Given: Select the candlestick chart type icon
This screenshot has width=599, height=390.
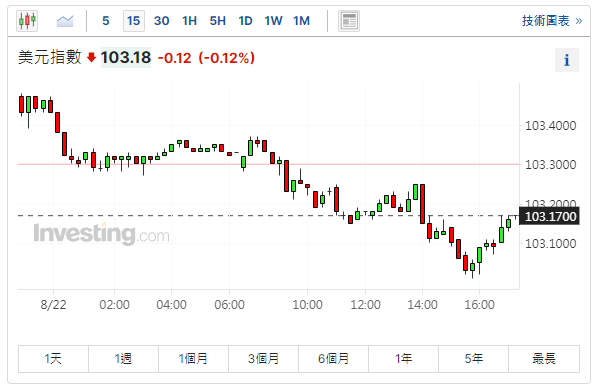Looking at the screenshot, I should pos(27,21).
